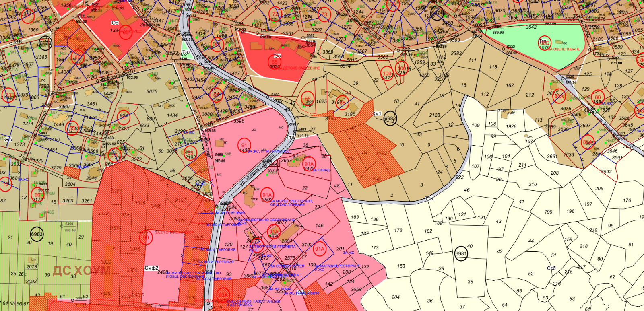The image size is (644, 311).
Task: Select red circle 91 in the pink zone
Action: pyautogui.click(x=244, y=145)
